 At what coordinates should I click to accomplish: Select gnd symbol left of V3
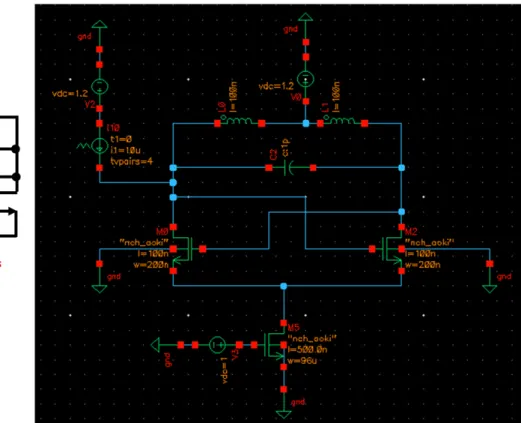tap(155, 345)
